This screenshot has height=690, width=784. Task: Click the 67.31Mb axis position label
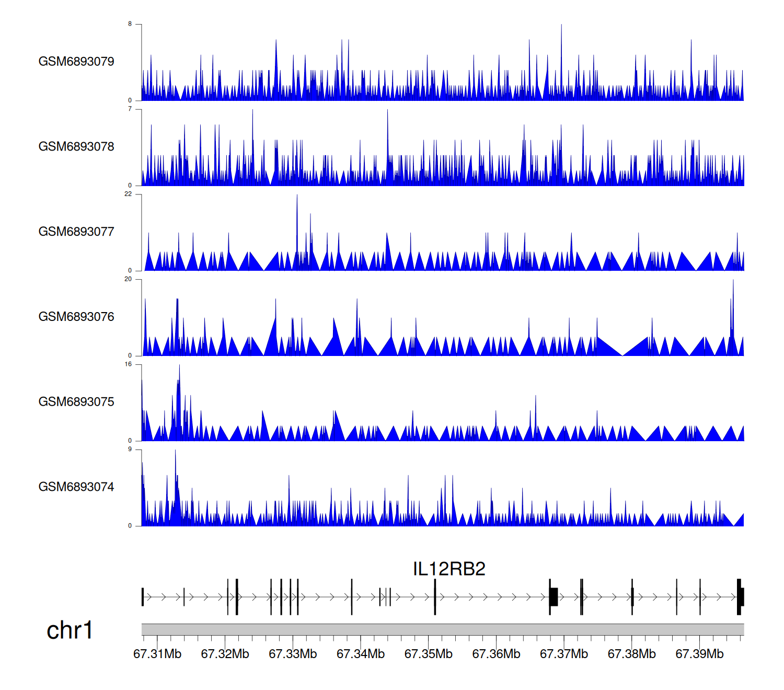(157, 654)
